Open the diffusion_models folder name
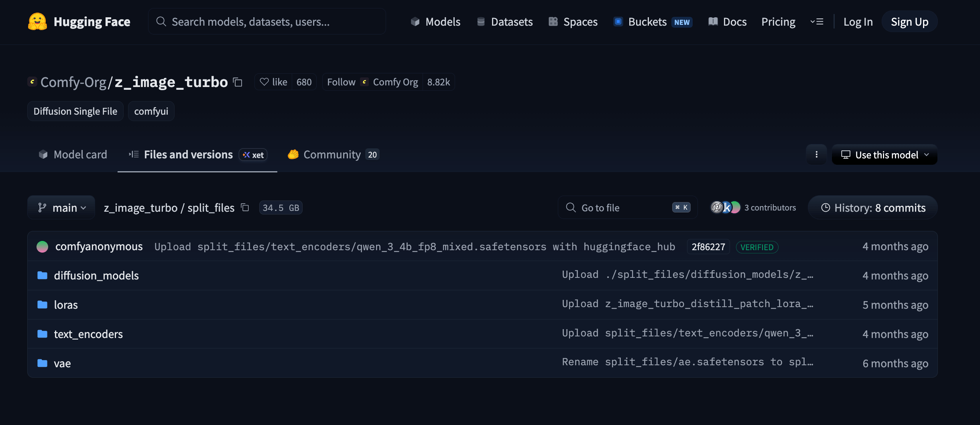Screen dimensions: 980x425 96,275
